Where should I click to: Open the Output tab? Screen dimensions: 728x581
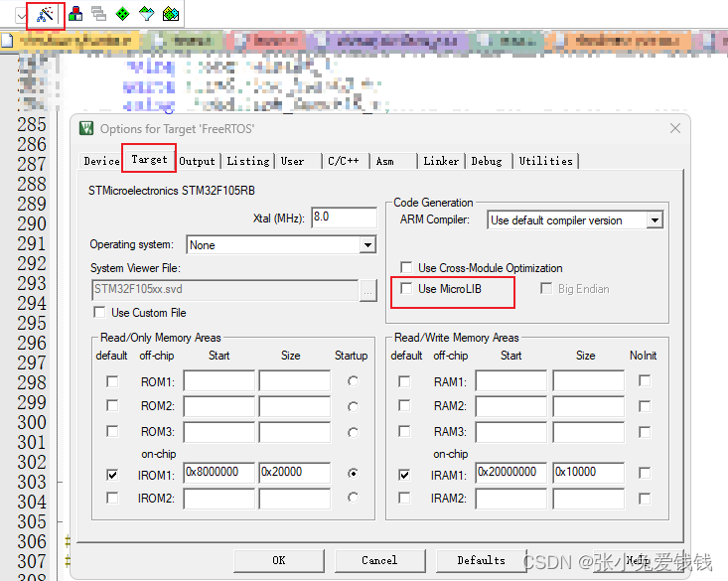tap(197, 161)
